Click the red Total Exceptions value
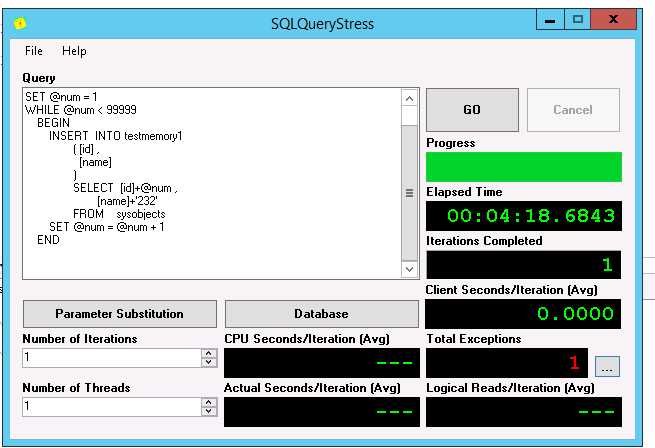Screen dimensions: 655x448 point(507,363)
